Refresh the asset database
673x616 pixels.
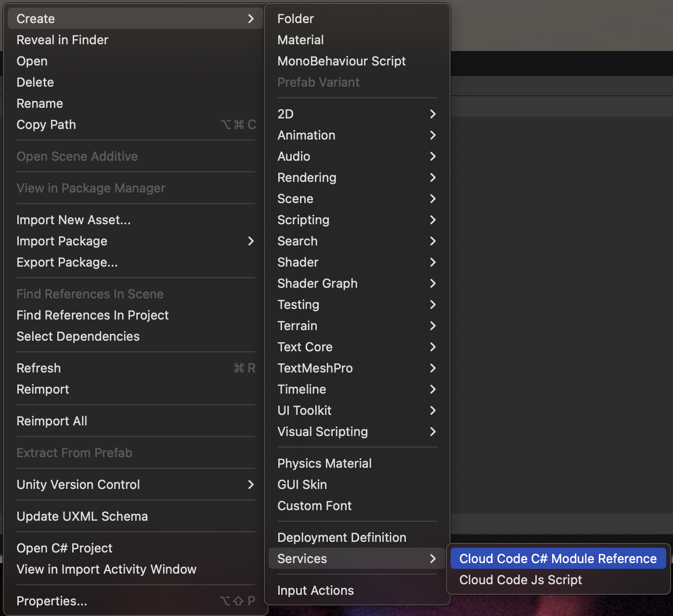coord(39,368)
